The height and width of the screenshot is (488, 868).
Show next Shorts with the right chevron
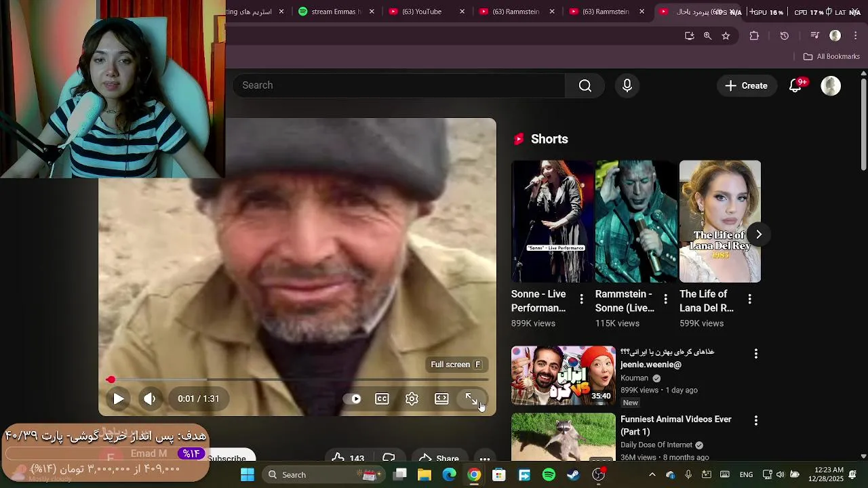pos(759,235)
